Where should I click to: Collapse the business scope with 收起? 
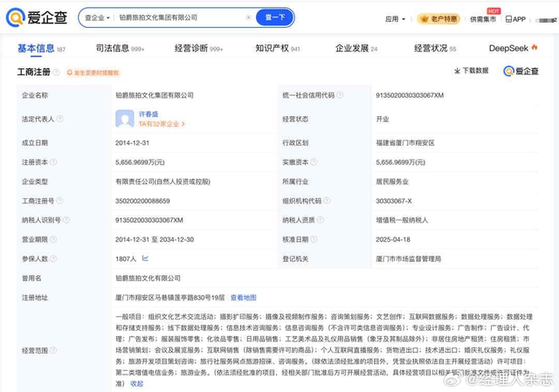pyautogui.click(x=136, y=383)
